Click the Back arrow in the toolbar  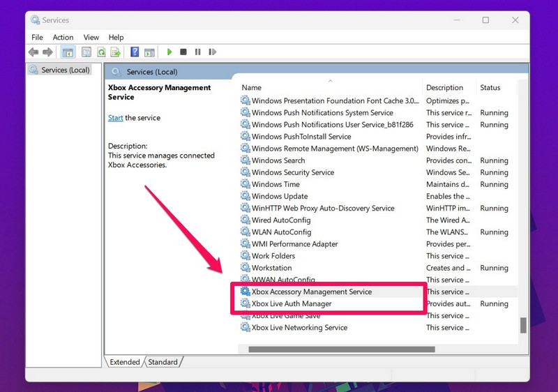[33, 52]
